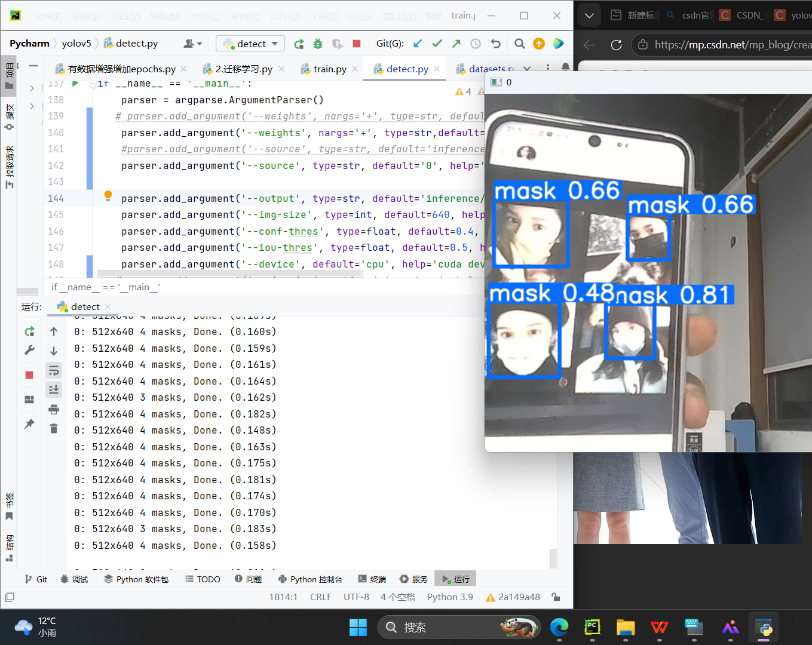Click Python 3.9 interpreter in status bar
This screenshot has width=812, height=645.
(x=450, y=597)
